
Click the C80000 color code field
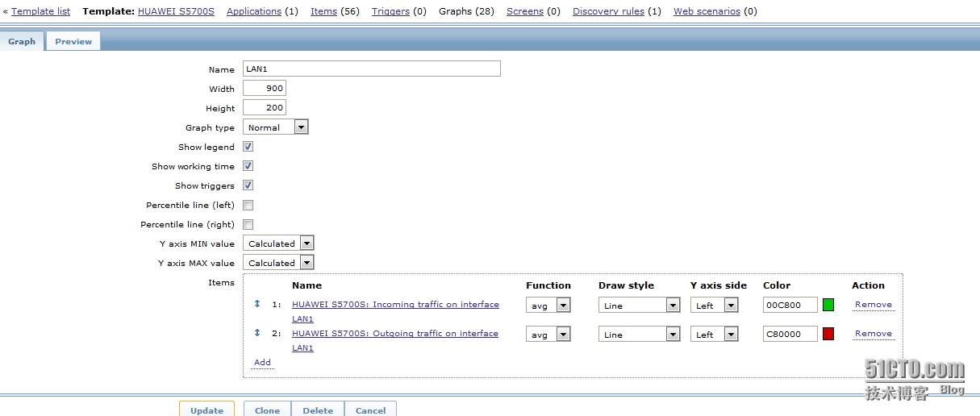(x=790, y=334)
